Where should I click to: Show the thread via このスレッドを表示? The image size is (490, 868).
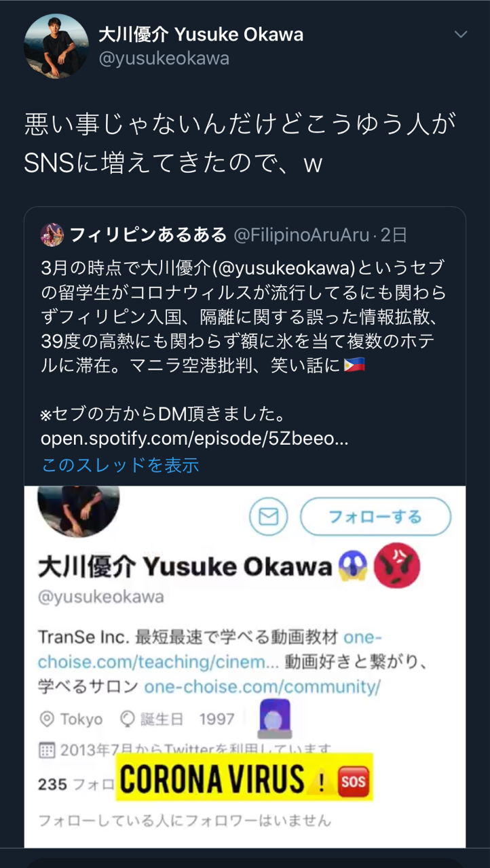[x=120, y=465]
